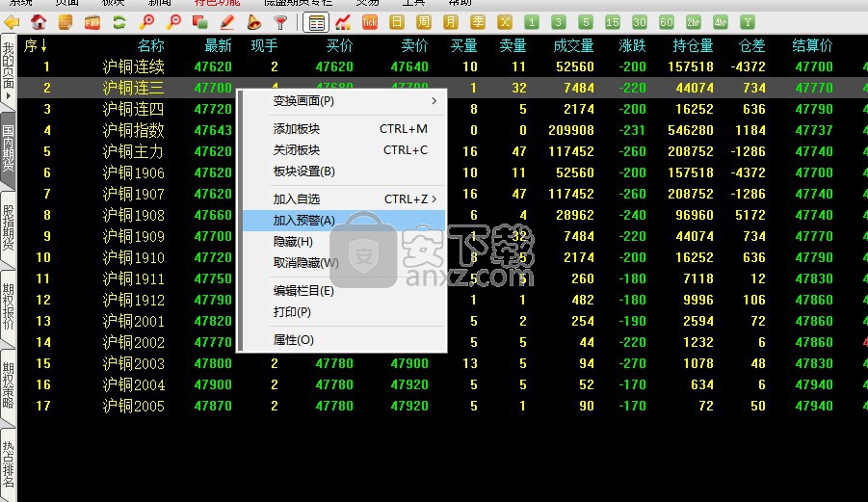Select the 沪铜指数 row
The height and width of the screenshot is (502, 868).
pyautogui.click(x=442, y=131)
